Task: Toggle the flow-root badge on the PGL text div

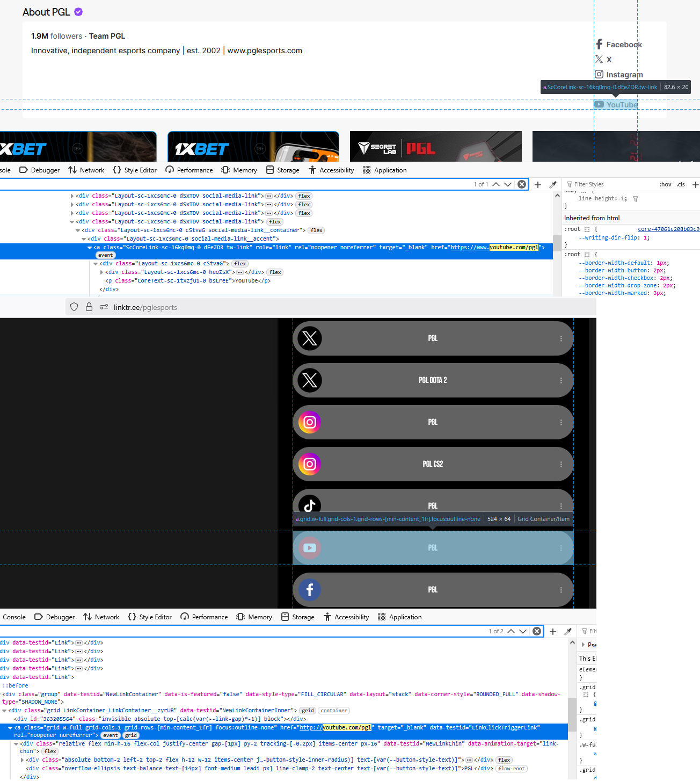Action: point(512,769)
